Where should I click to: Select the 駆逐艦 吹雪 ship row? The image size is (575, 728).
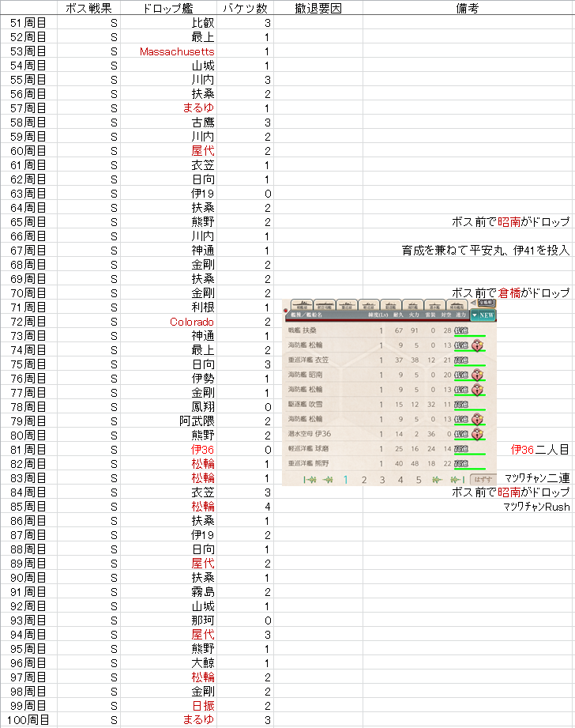pos(390,405)
